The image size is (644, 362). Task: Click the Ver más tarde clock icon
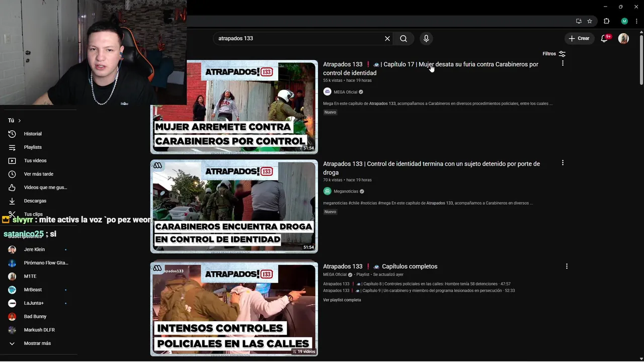point(12,174)
